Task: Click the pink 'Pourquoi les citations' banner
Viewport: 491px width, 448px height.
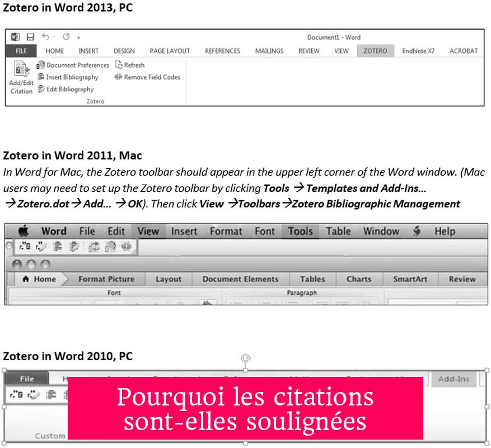Action: 245,408
